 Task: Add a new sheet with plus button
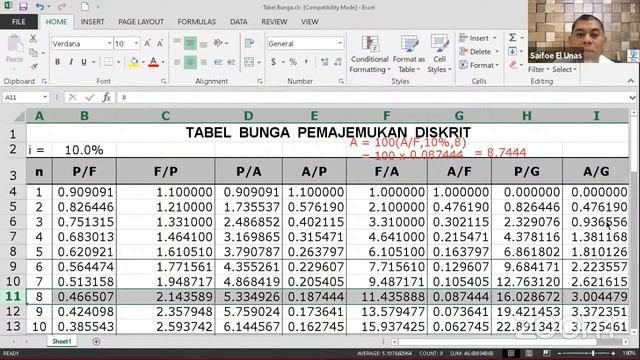pyautogui.click(x=96, y=341)
